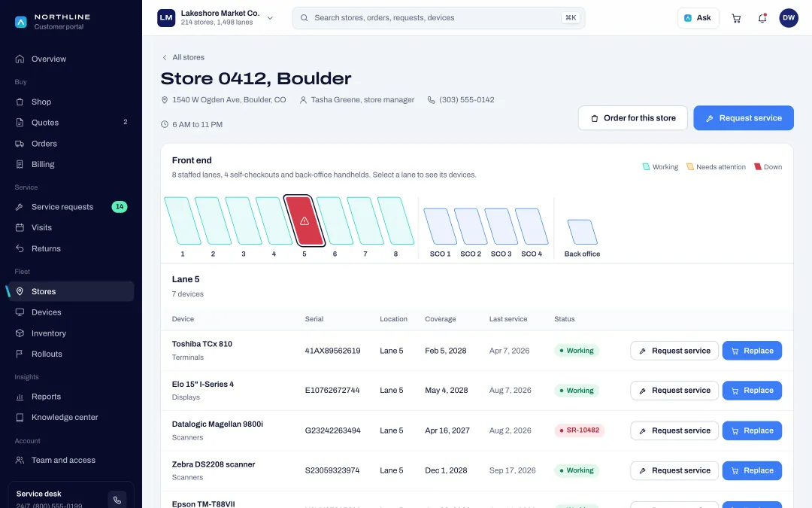The height and width of the screenshot is (508, 812).
Task: Click Order for this store button
Action: (x=632, y=118)
